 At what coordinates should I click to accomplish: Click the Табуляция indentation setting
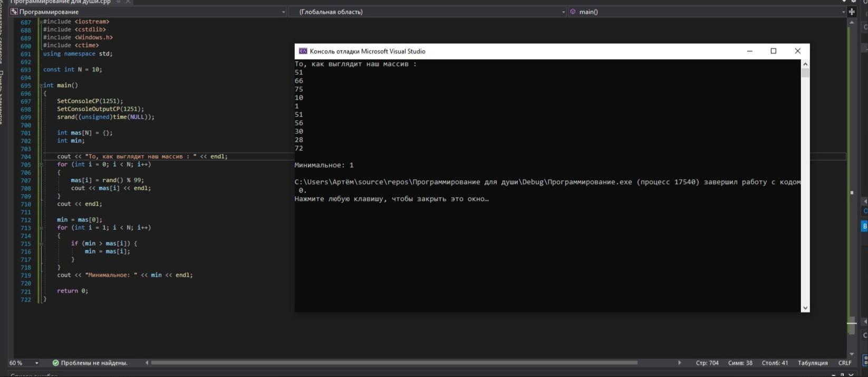pos(813,363)
